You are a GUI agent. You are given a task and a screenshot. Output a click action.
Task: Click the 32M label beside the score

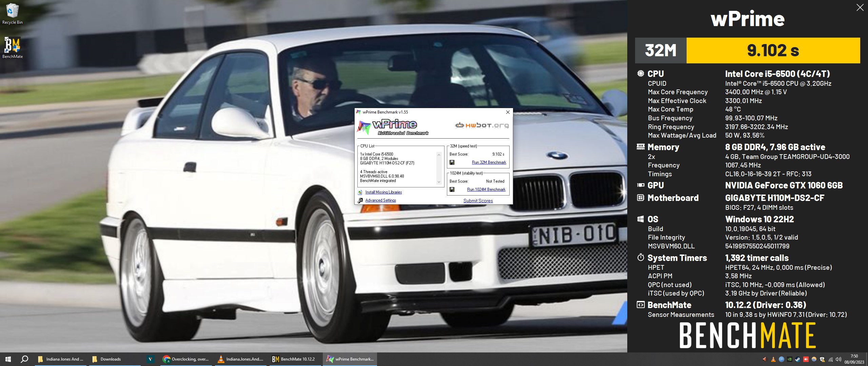(660, 50)
